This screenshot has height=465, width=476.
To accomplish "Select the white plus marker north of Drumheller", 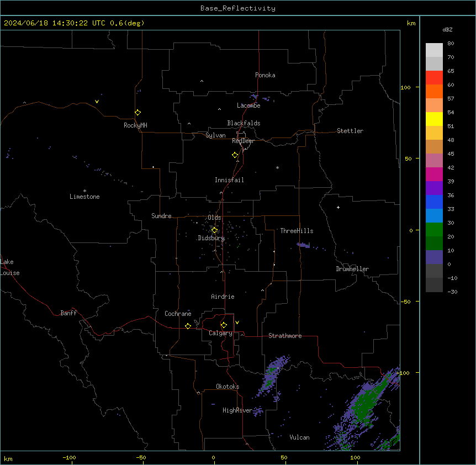I will (338, 207).
